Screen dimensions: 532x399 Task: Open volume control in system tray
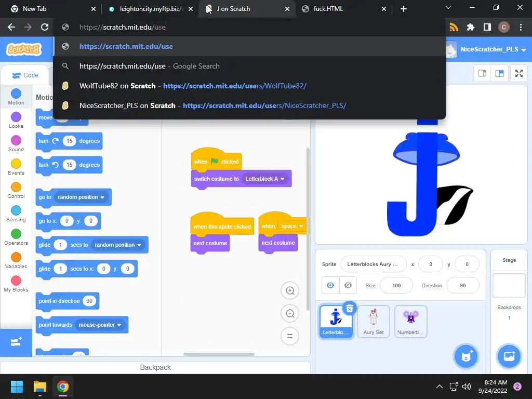click(467, 387)
